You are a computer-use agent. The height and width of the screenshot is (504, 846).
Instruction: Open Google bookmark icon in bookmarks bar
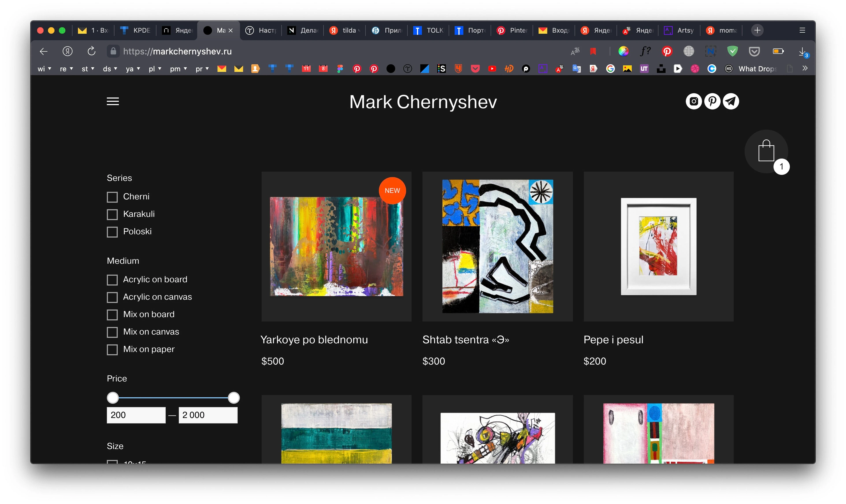point(610,69)
